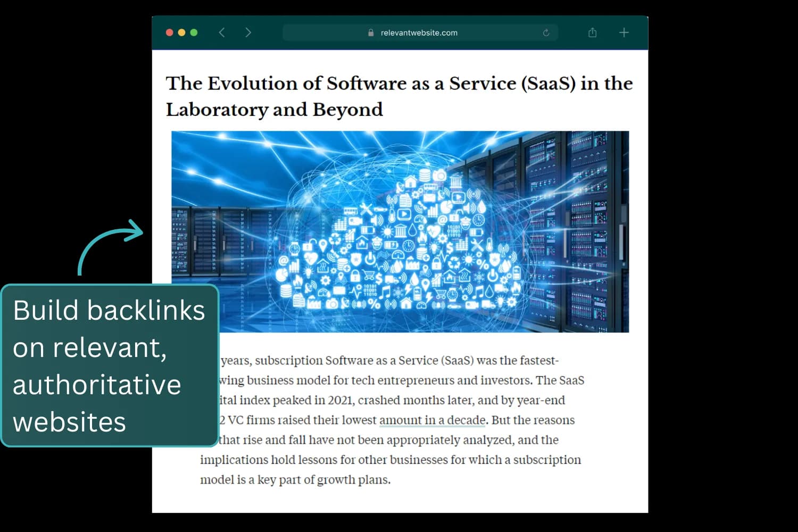
Task: Click the browser forward arrow
Action: click(x=248, y=32)
